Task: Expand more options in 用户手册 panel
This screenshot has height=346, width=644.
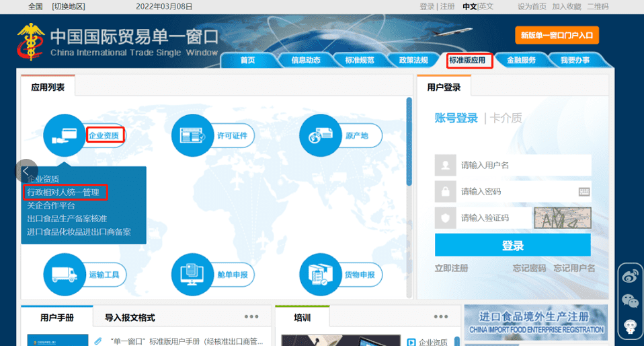Action: tap(251, 317)
